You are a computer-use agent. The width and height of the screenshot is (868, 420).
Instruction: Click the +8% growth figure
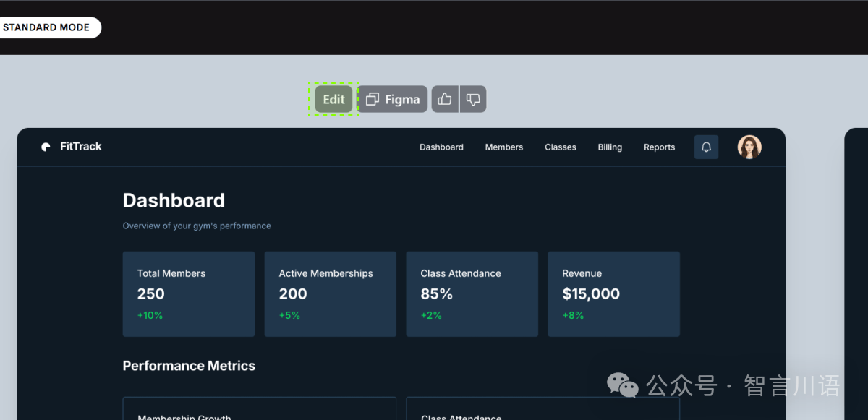point(573,315)
